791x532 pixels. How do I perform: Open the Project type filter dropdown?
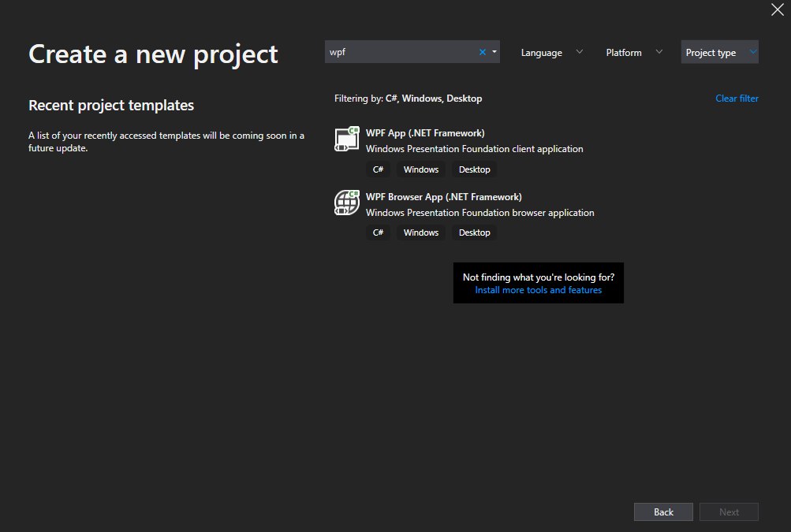point(720,52)
